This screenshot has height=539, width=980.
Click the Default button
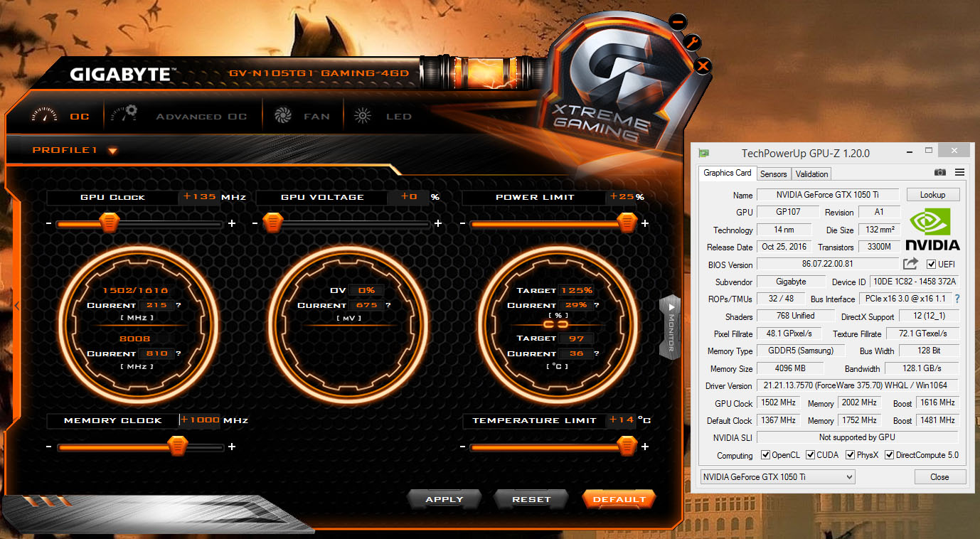click(619, 499)
